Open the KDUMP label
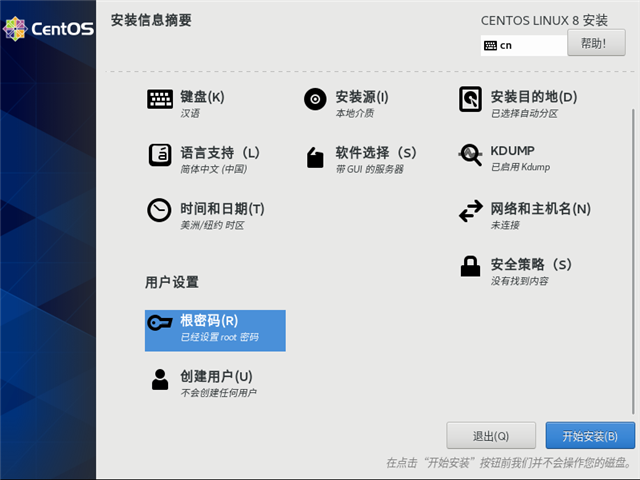The width and height of the screenshot is (640, 480). click(x=512, y=151)
